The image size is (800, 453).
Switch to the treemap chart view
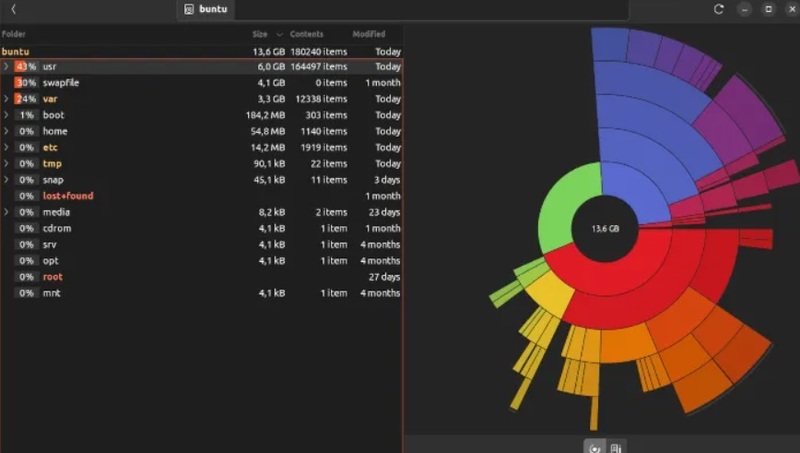(616, 448)
